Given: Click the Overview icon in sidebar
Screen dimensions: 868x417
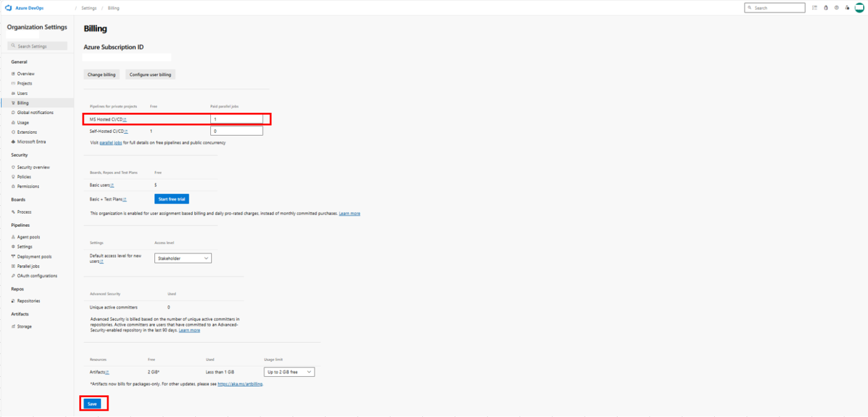Looking at the screenshot, I should click(13, 74).
